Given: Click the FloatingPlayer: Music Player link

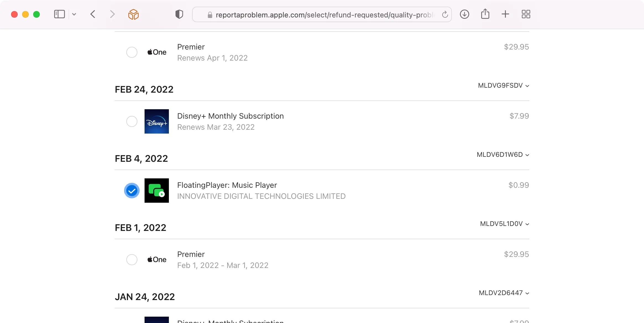Looking at the screenshot, I should (227, 185).
